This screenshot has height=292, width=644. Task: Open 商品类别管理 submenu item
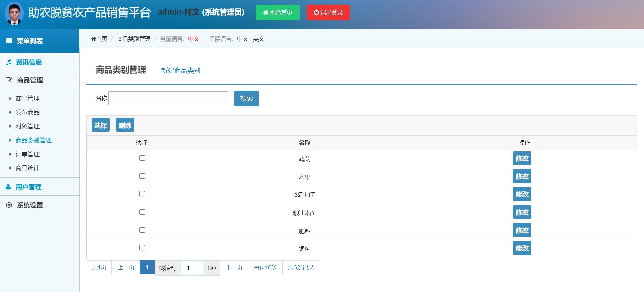[33, 140]
